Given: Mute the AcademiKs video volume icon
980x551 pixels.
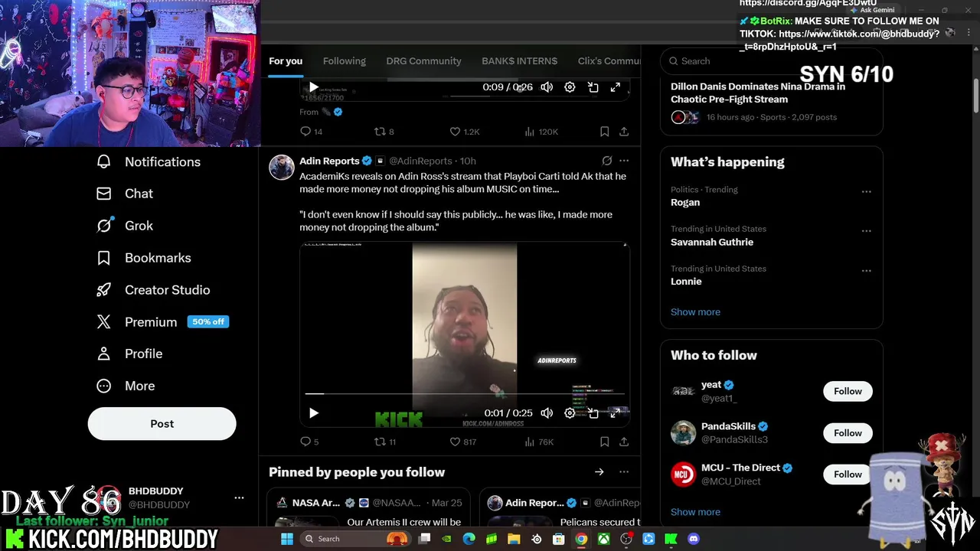Looking at the screenshot, I should pyautogui.click(x=547, y=413).
